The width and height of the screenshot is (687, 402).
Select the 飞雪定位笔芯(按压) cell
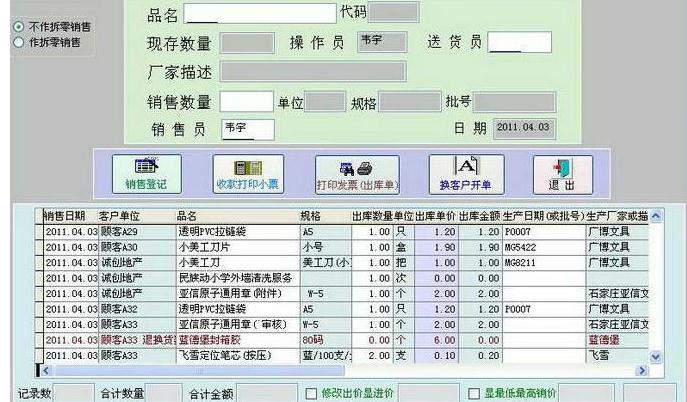coord(238,356)
